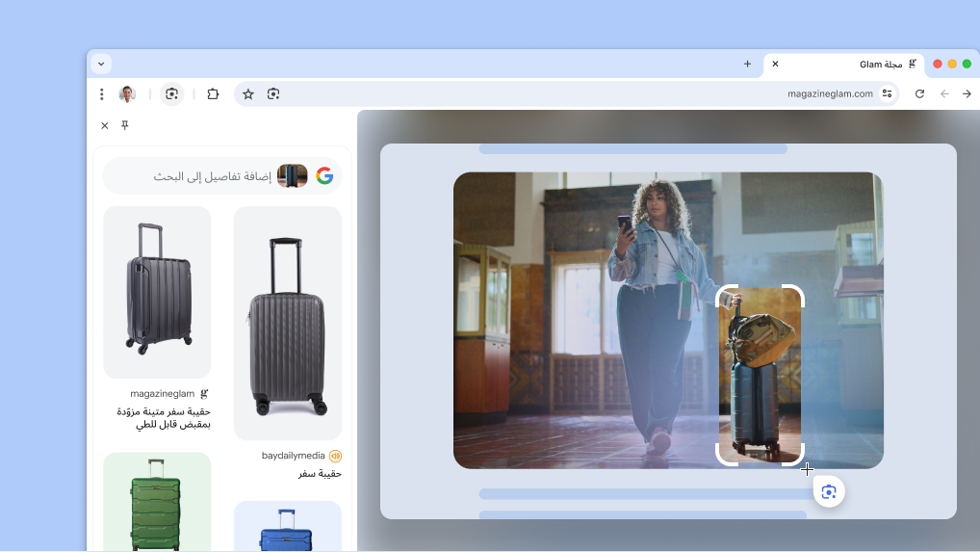This screenshot has height=552, width=980.
Task: Click the Google Lens toolbar button
Action: [172, 94]
